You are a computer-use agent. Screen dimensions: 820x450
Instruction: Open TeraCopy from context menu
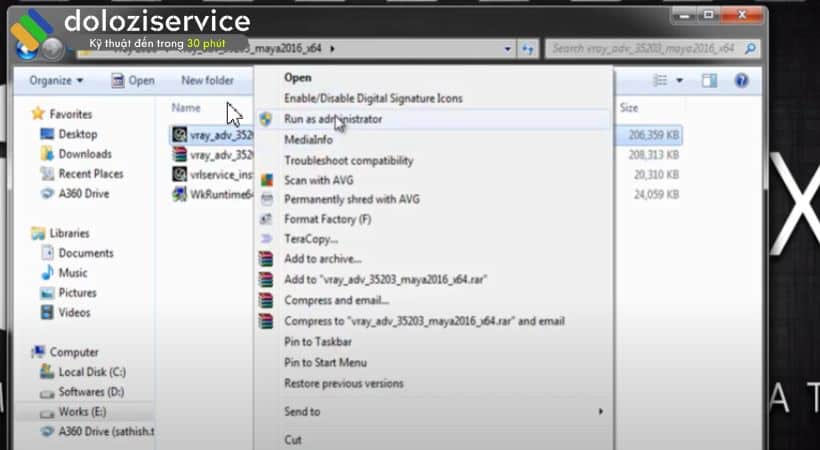pos(311,240)
